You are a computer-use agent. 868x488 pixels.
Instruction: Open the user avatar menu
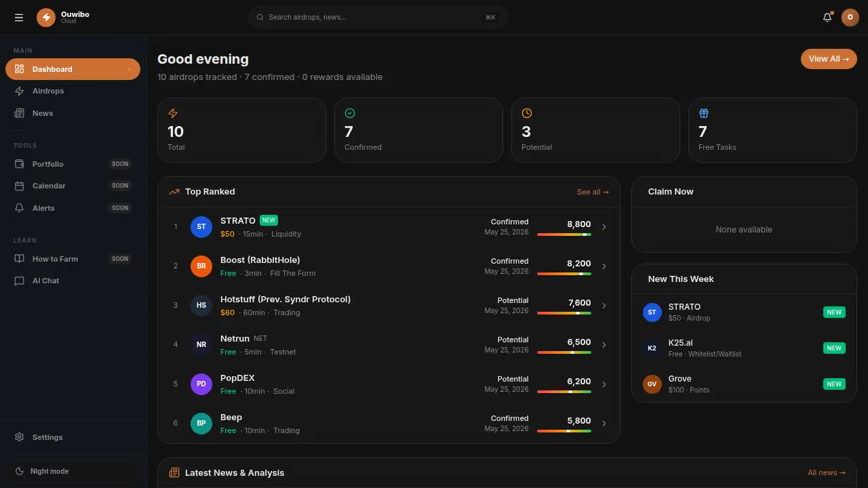coord(850,18)
